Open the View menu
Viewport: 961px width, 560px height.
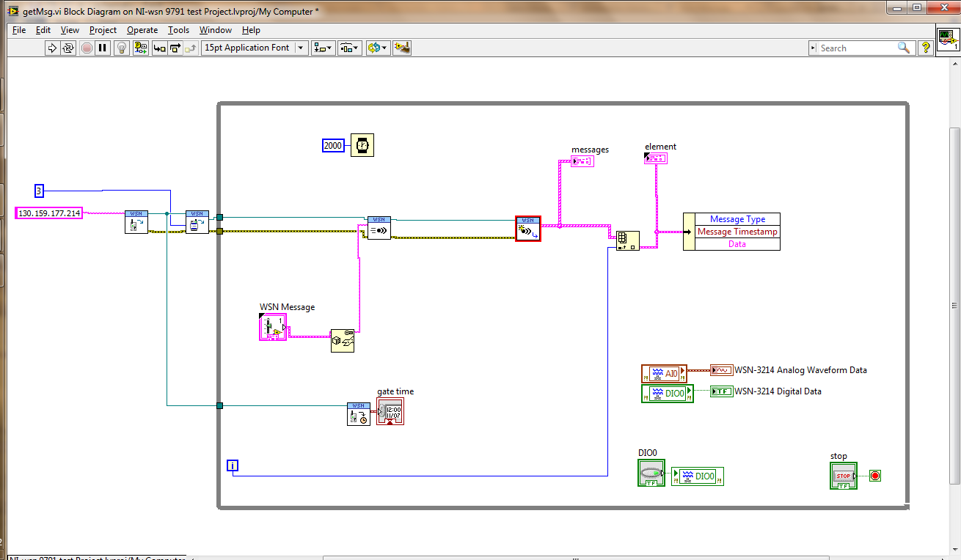point(70,30)
